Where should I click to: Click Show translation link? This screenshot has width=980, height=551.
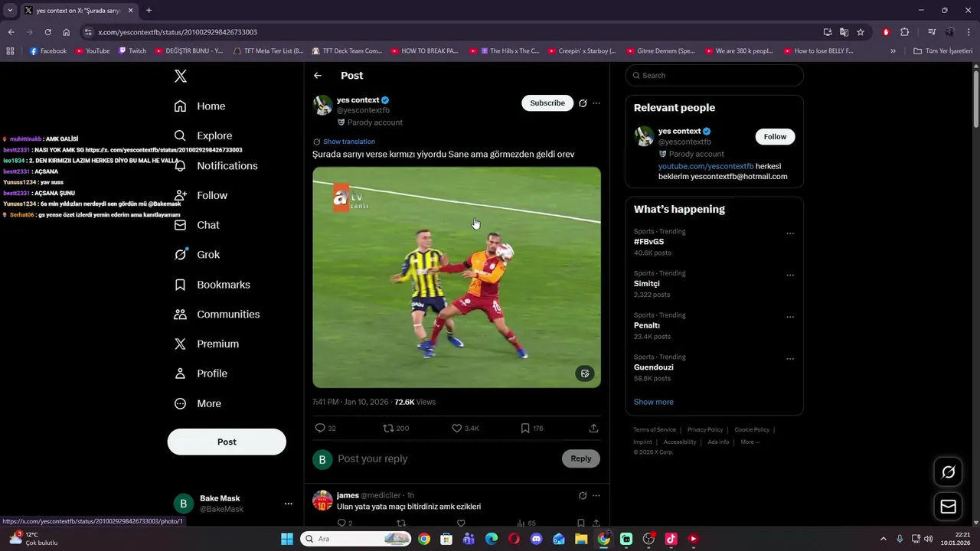(x=349, y=142)
